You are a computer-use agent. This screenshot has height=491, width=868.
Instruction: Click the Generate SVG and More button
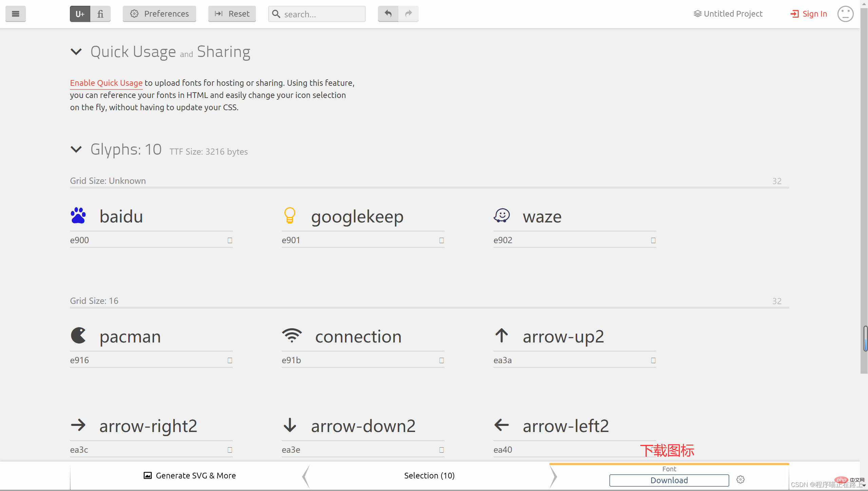tap(190, 475)
